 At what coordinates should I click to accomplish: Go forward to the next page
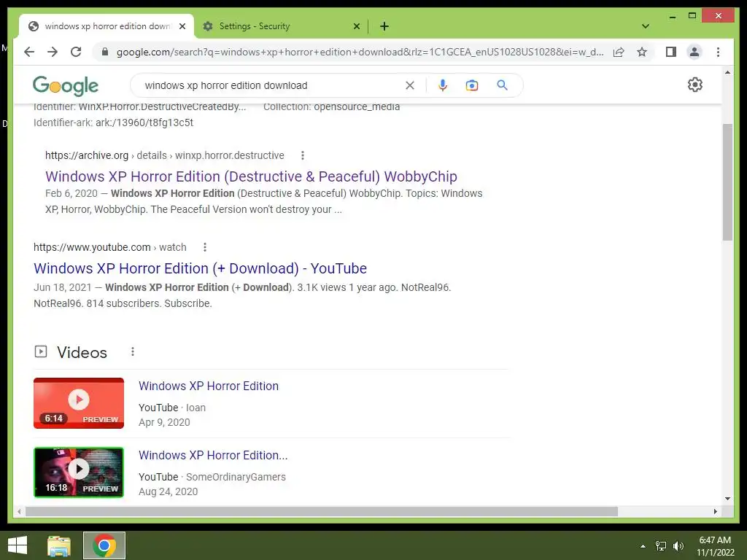tap(53, 52)
